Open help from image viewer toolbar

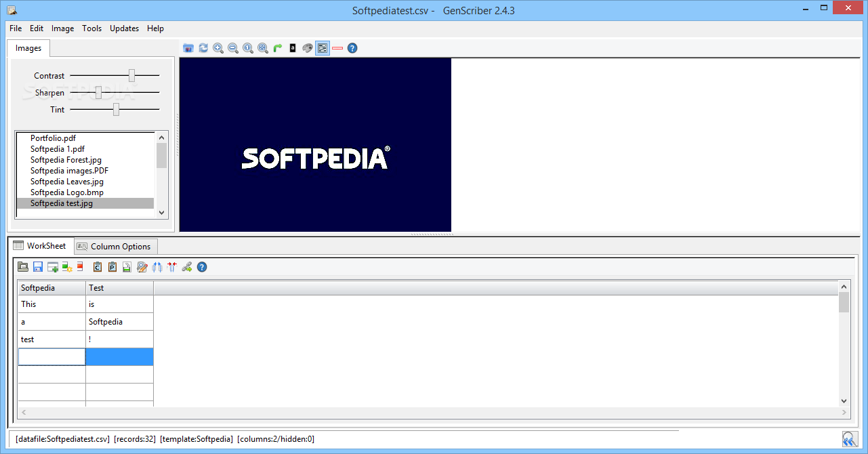click(x=352, y=48)
